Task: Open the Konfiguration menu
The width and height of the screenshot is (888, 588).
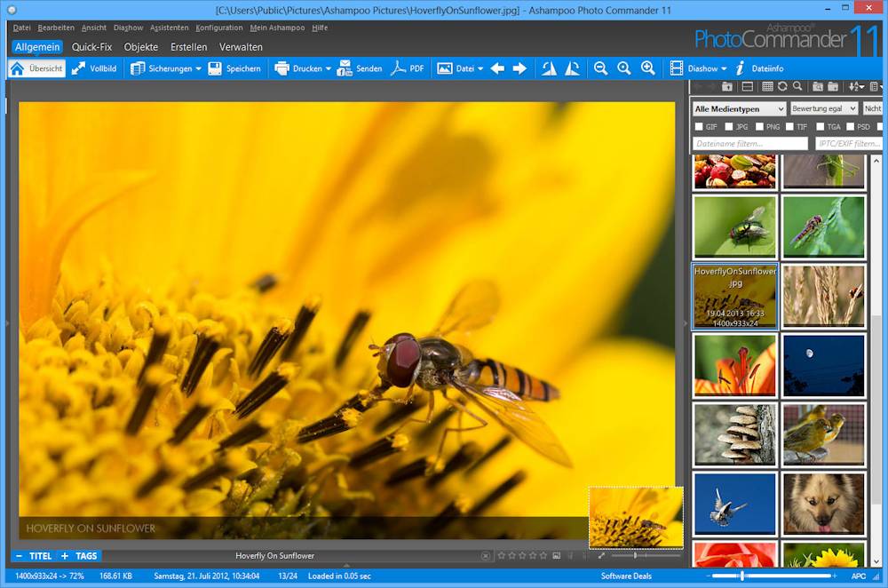Action: 218,28
